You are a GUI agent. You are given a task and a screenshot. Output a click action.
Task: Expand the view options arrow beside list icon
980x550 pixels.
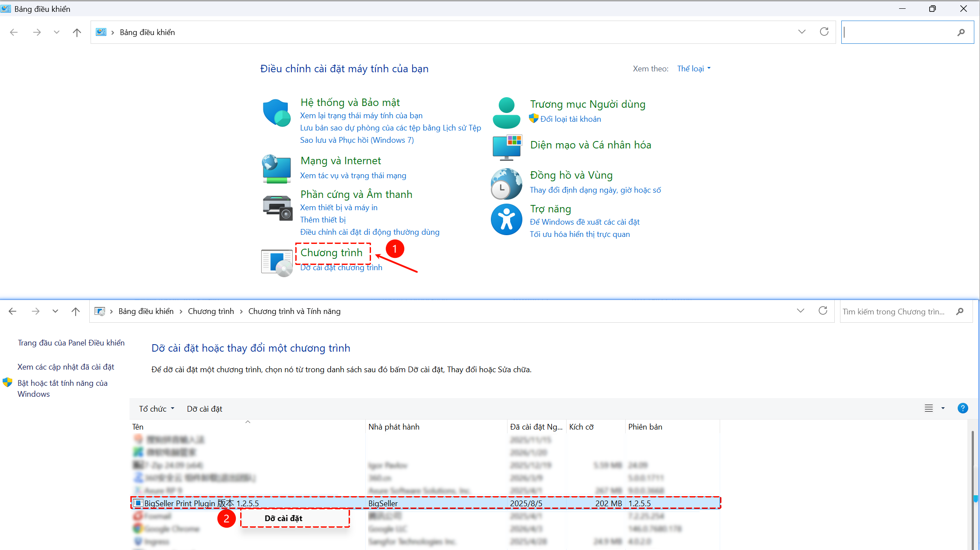point(943,408)
